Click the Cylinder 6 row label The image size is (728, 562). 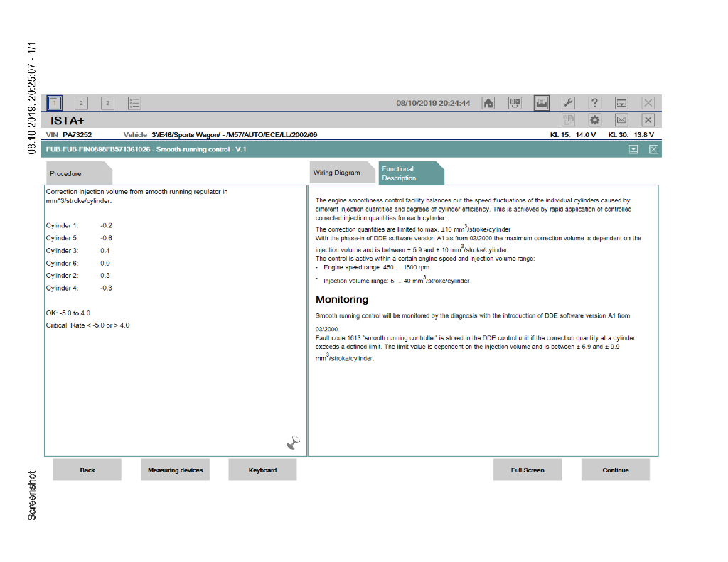click(62, 263)
